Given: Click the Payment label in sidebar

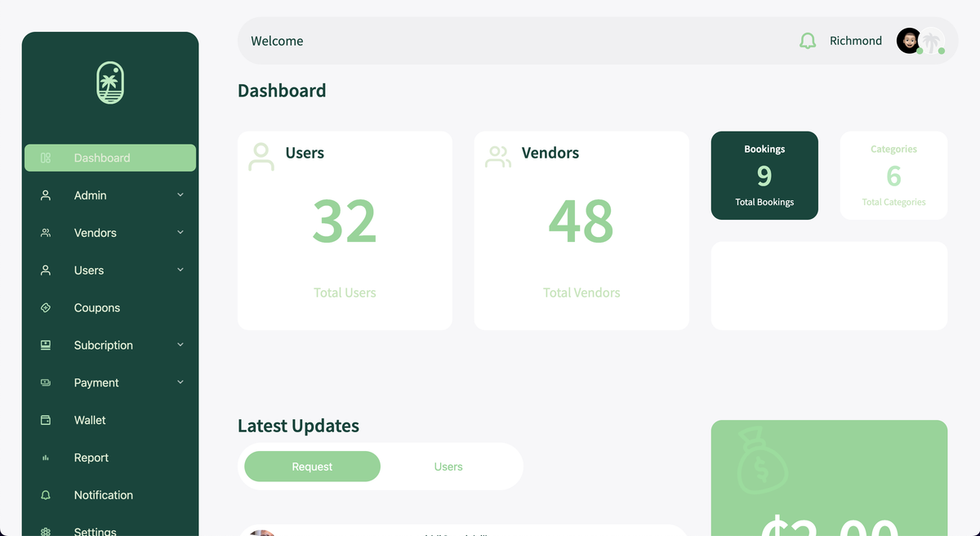Looking at the screenshot, I should 96,382.
